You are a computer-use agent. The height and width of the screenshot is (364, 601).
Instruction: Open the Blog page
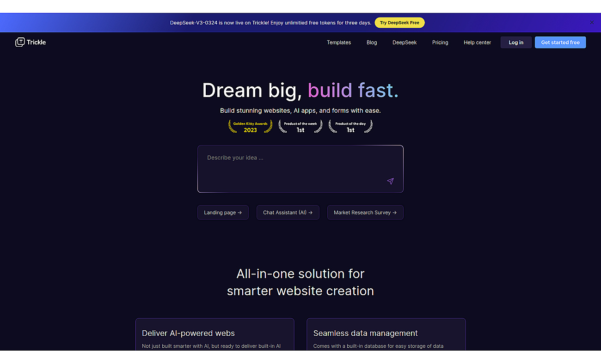click(x=372, y=42)
